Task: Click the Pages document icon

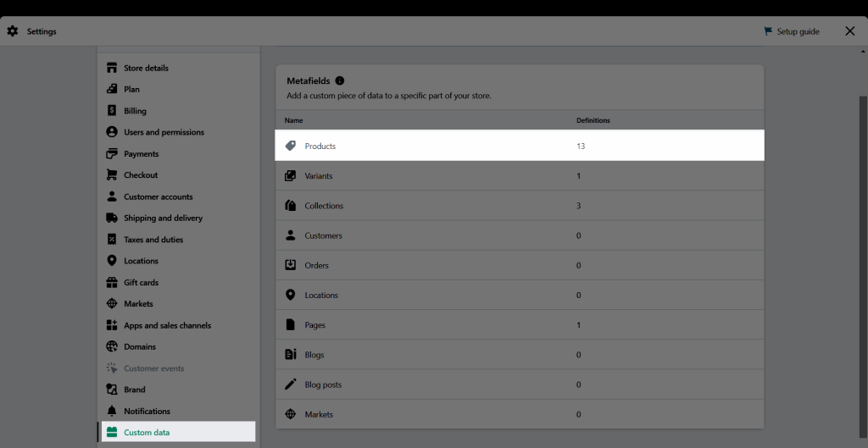Action: (x=290, y=324)
